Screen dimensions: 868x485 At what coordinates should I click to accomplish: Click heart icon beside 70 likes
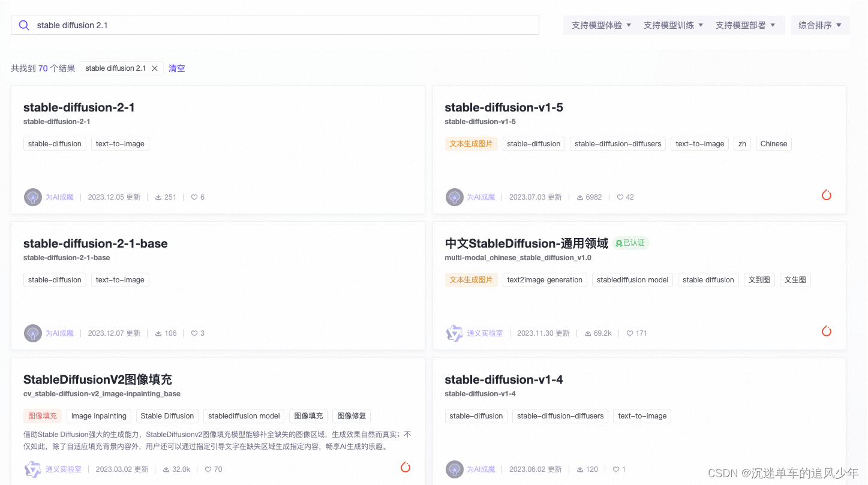coord(208,469)
